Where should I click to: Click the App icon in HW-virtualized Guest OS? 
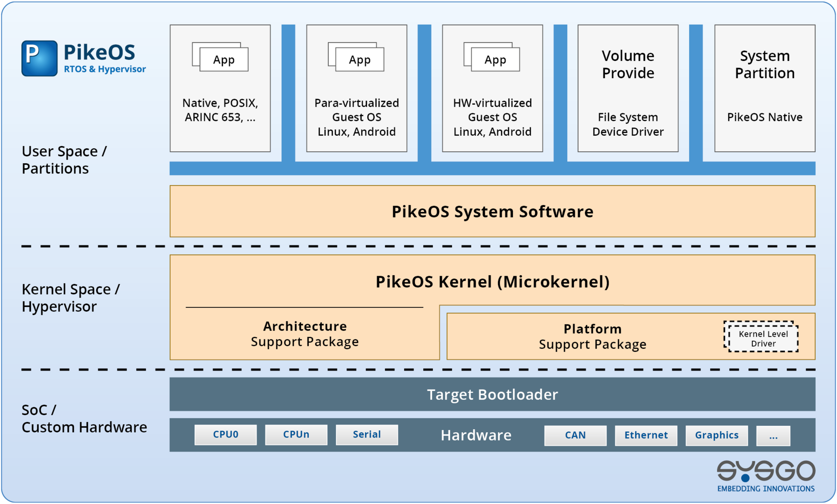495,60
